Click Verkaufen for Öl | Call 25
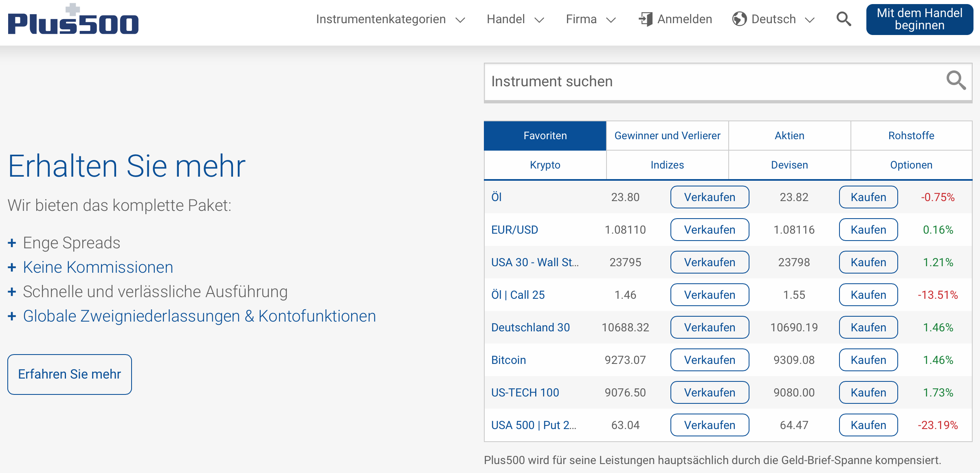The image size is (980, 473). point(710,295)
